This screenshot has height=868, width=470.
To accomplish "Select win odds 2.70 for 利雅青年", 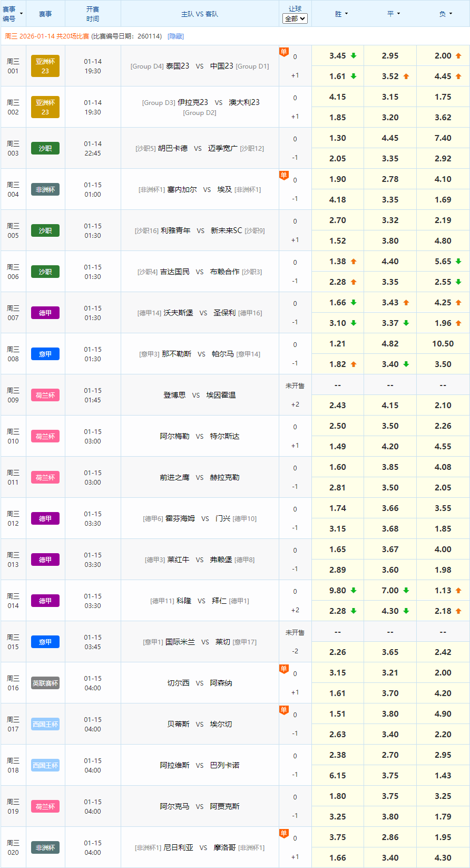I will tap(338, 220).
